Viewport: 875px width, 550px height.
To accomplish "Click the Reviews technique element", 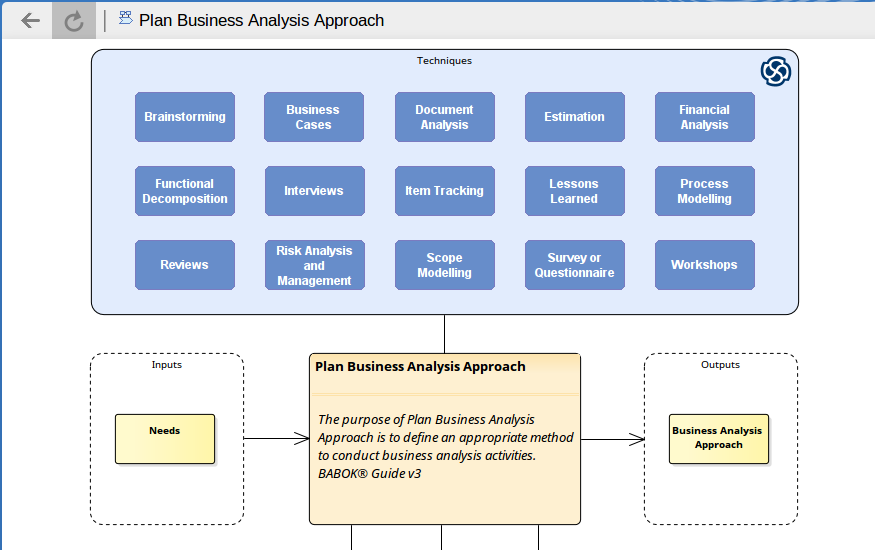I will point(185,265).
